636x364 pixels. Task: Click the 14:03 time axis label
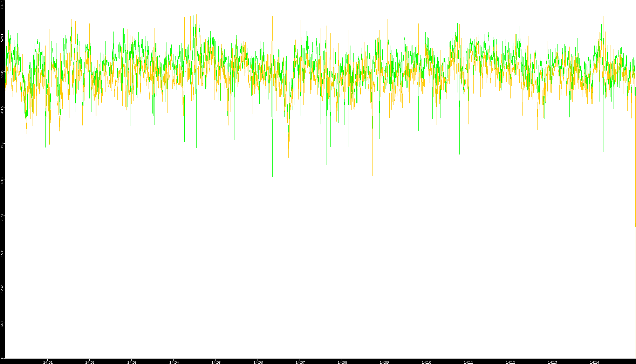tap(132, 362)
